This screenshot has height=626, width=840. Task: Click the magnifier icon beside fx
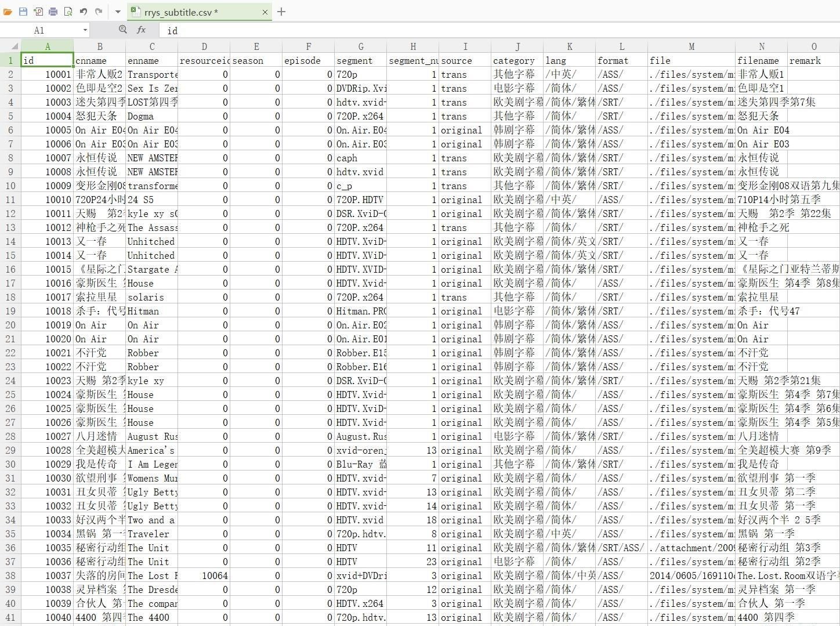coord(123,30)
